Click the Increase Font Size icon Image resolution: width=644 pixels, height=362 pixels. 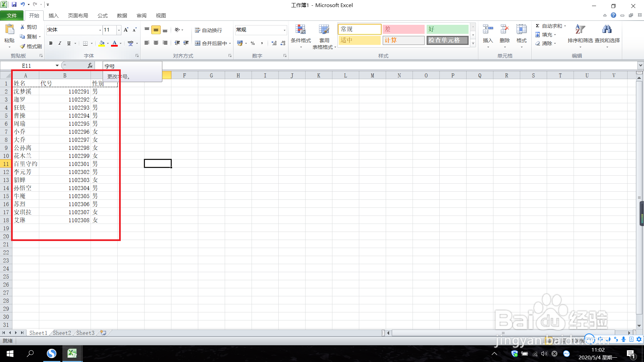click(x=126, y=30)
